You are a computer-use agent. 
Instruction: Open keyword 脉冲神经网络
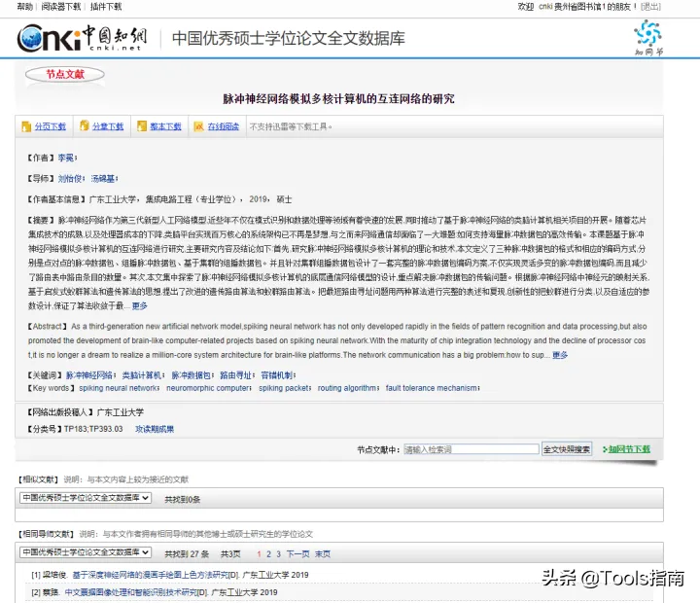pos(89,375)
